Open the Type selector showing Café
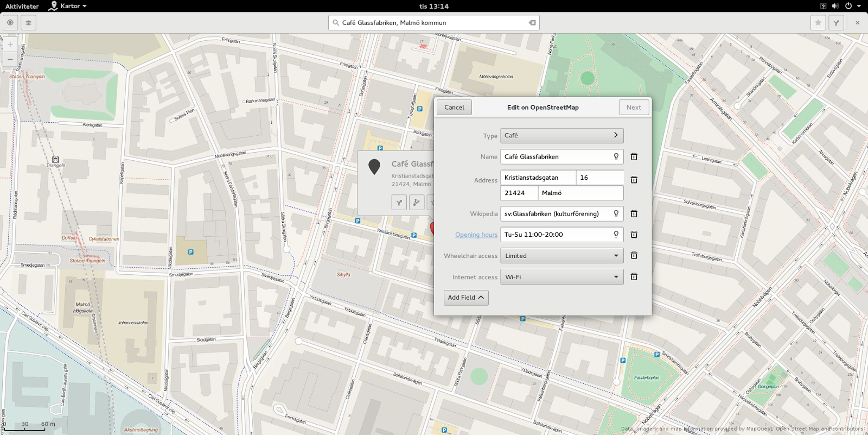Image resolution: width=868 pixels, height=435 pixels. point(562,135)
